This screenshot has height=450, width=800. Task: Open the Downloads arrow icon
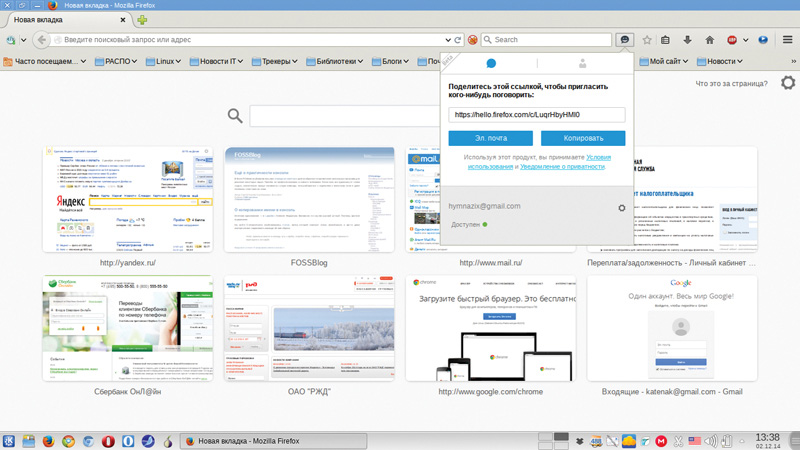[x=688, y=40]
